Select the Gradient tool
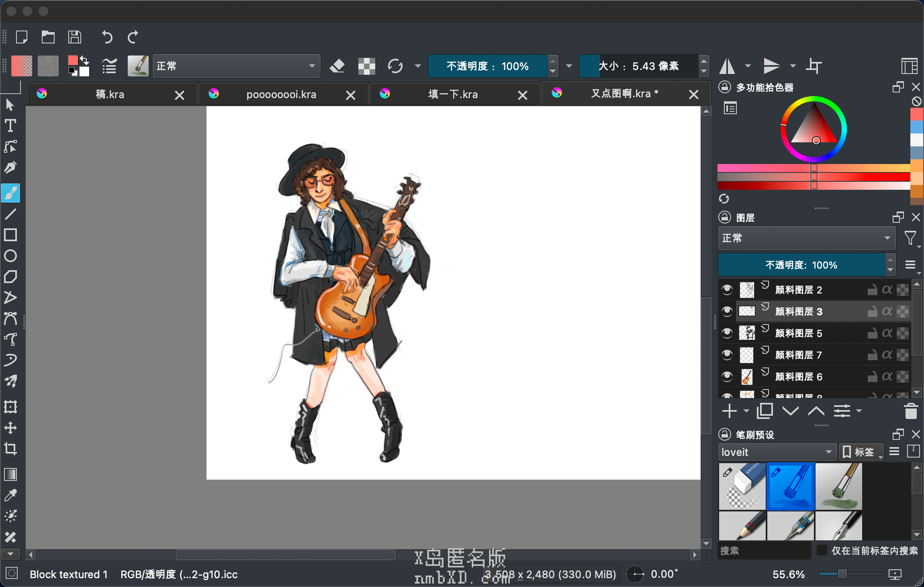Viewport: 924px width, 587px height. [x=10, y=474]
